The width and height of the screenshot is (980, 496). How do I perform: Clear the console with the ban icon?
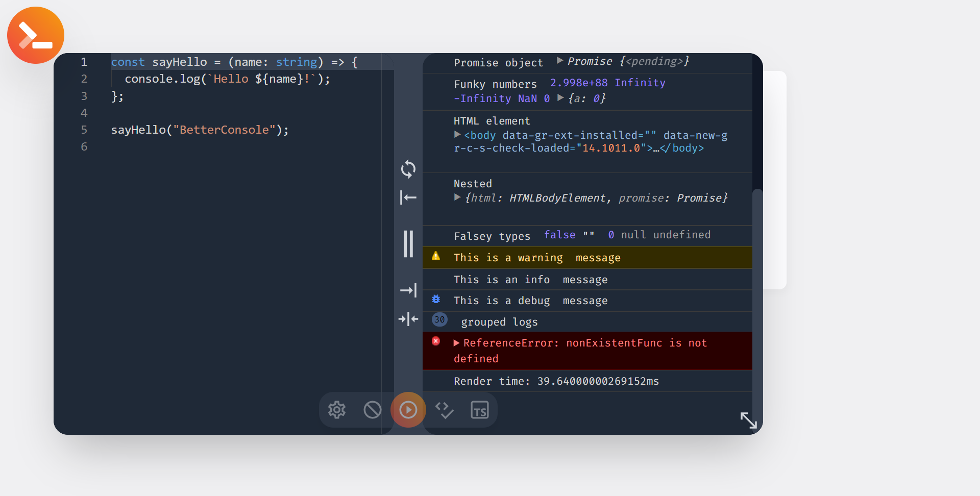coord(373,410)
